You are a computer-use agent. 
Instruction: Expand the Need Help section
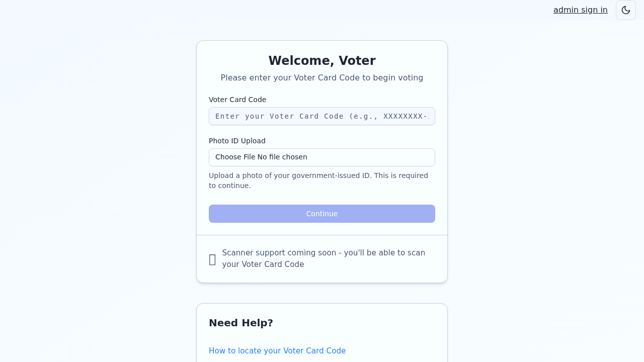click(240, 323)
